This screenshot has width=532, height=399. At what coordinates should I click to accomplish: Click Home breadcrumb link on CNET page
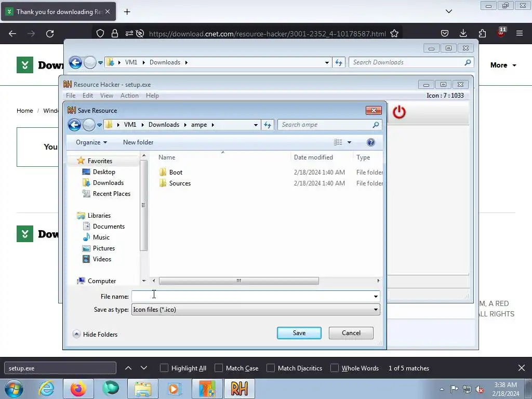pos(25,111)
